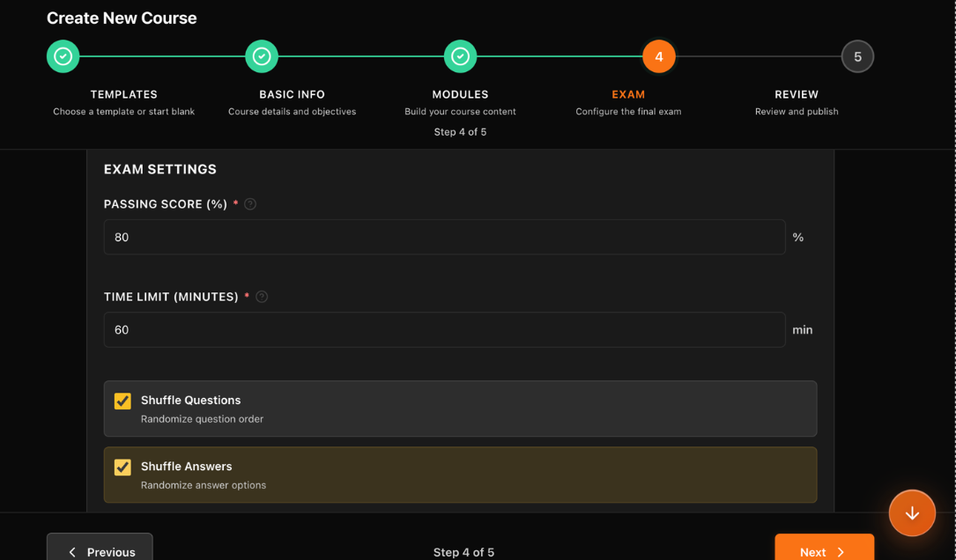Go to the Templates step label

pyautogui.click(x=123, y=94)
